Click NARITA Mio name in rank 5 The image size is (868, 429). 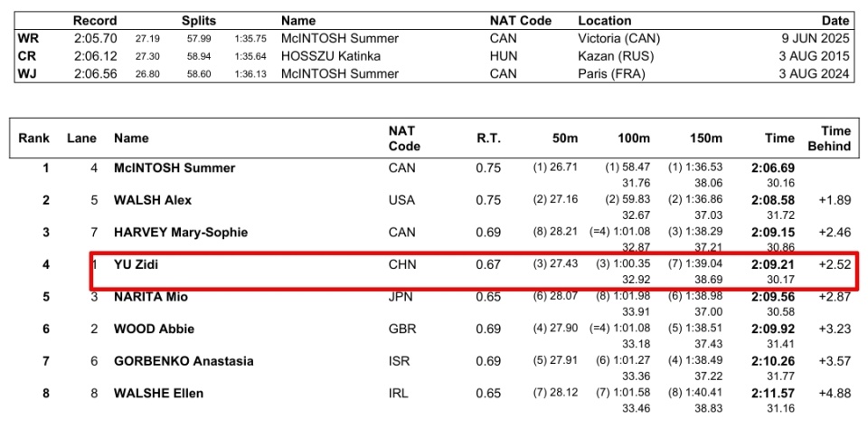coord(151,297)
